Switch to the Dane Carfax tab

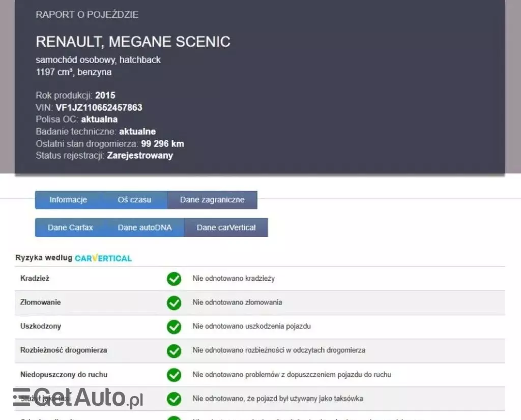(x=70, y=227)
